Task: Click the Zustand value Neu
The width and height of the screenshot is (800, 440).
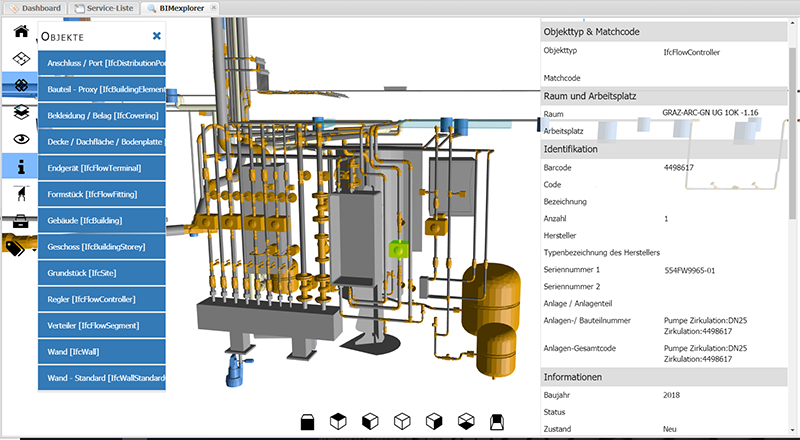Action: [670, 429]
